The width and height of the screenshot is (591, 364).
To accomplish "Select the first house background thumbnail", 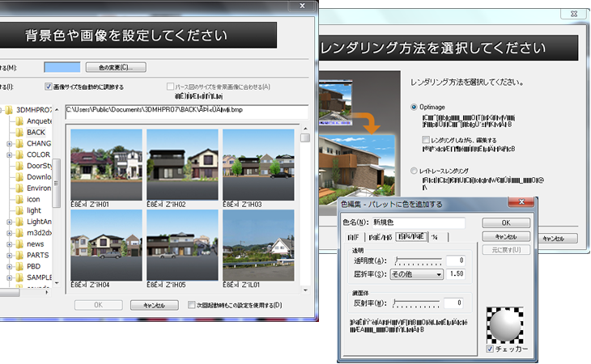I will click(x=106, y=164).
